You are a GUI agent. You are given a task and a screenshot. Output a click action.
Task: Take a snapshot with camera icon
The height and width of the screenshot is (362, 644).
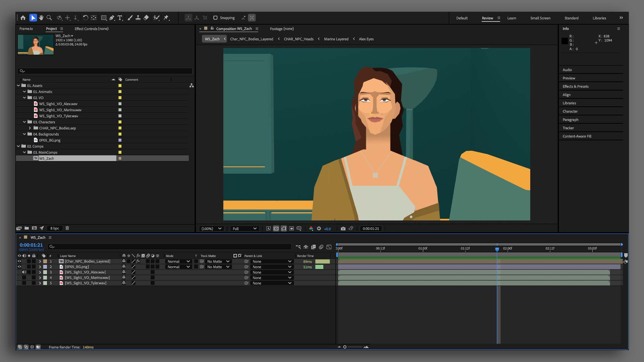[343, 229]
